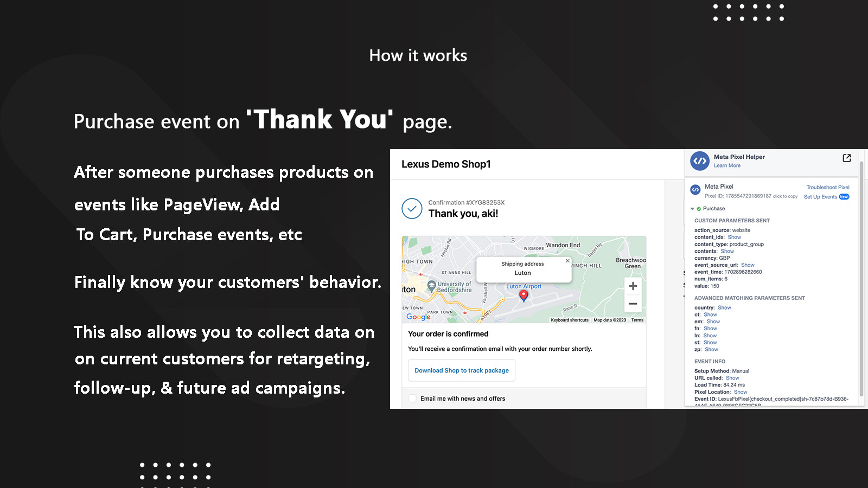Click 'How it works' title text
Image resolution: width=868 pixels, height=488 pixels.
point(418,55)
